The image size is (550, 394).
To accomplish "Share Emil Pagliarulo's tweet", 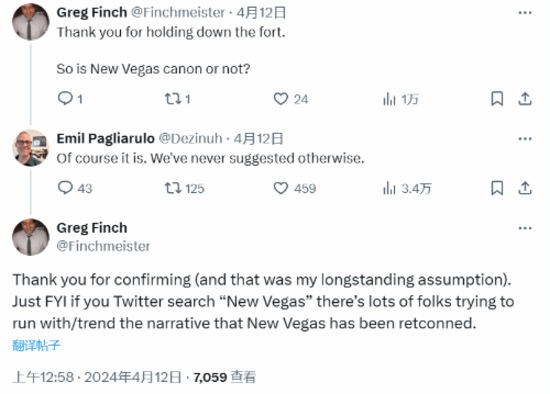I will point(525,188).
